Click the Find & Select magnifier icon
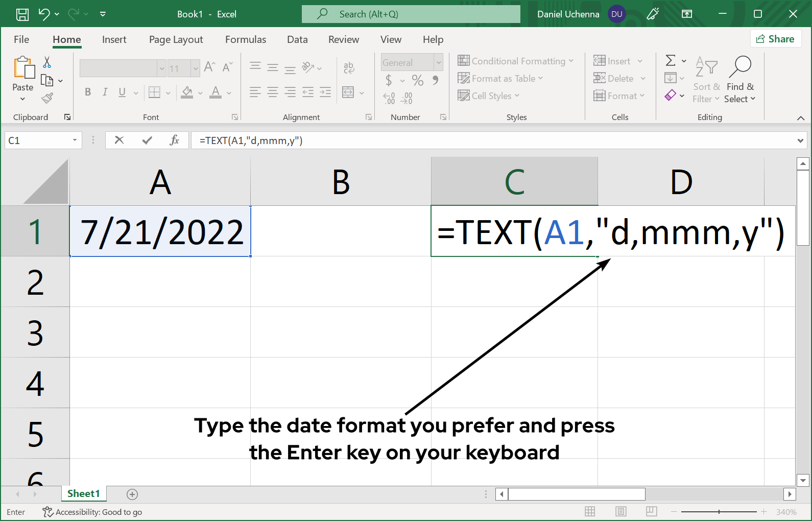 pos(740,66)
